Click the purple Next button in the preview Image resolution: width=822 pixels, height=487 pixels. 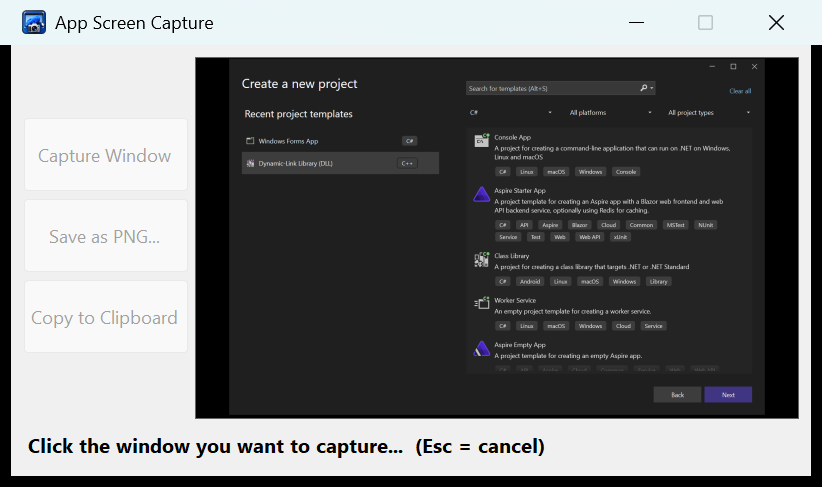click(728, 395)
